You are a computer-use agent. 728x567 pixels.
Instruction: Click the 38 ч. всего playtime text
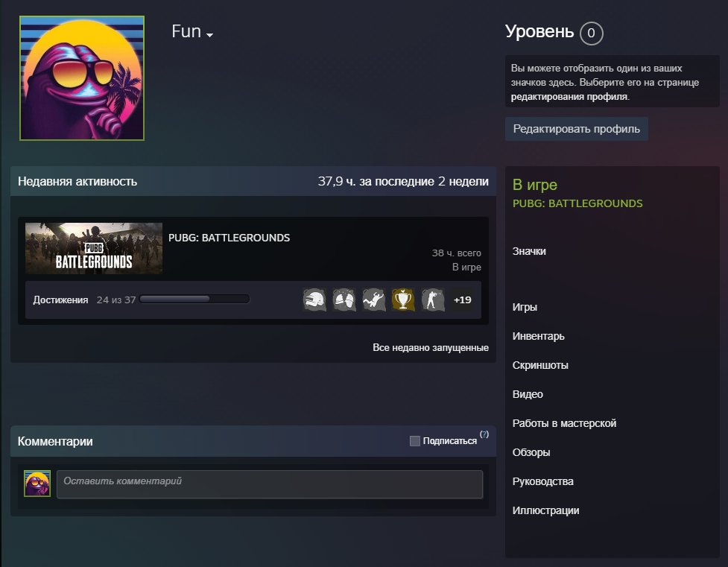pyautogui.click(x=456, y=253)
